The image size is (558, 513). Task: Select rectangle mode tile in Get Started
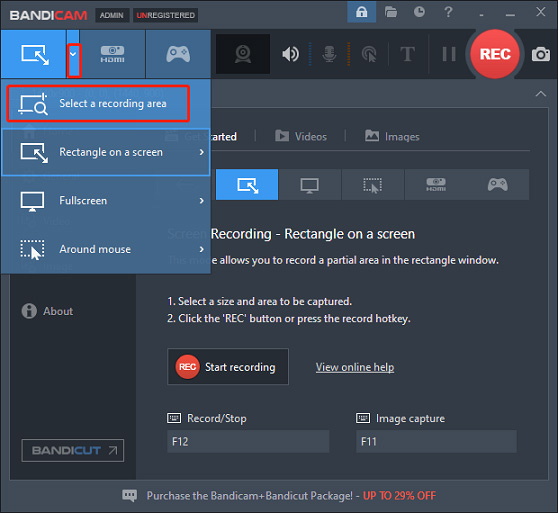click(x=247, y=185)
